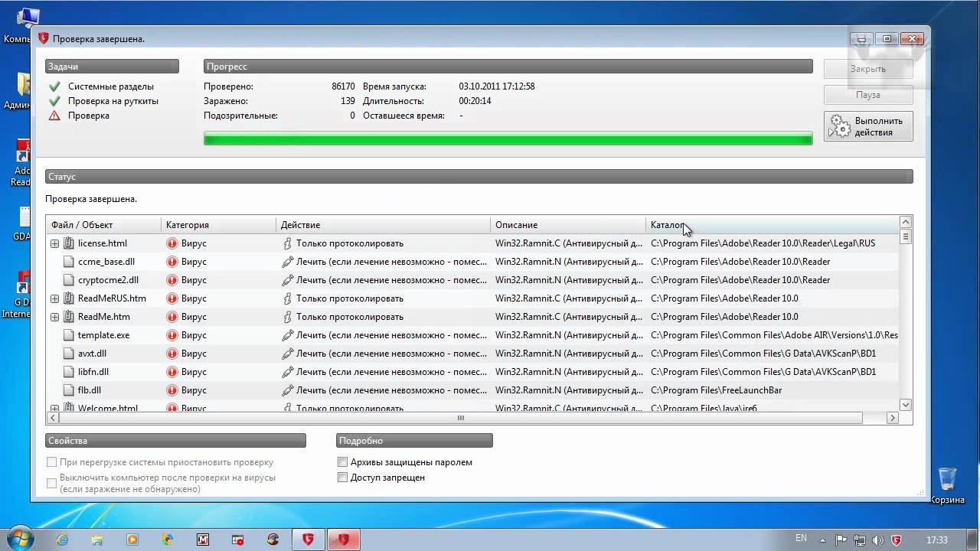
Task: Click the volume speaker icon in the tray
Action: [877, 540]
